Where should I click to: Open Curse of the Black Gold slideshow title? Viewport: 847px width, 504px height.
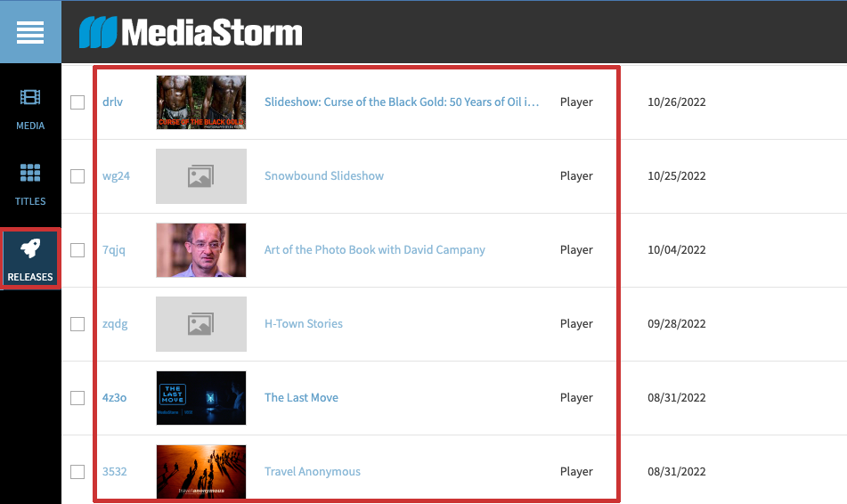(x=402, y=102)
